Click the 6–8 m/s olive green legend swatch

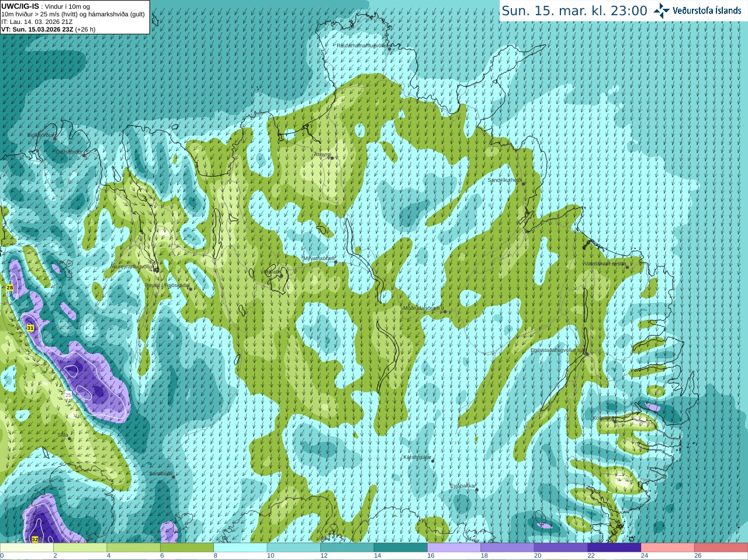pyautogui.click(x=187, y=548)
